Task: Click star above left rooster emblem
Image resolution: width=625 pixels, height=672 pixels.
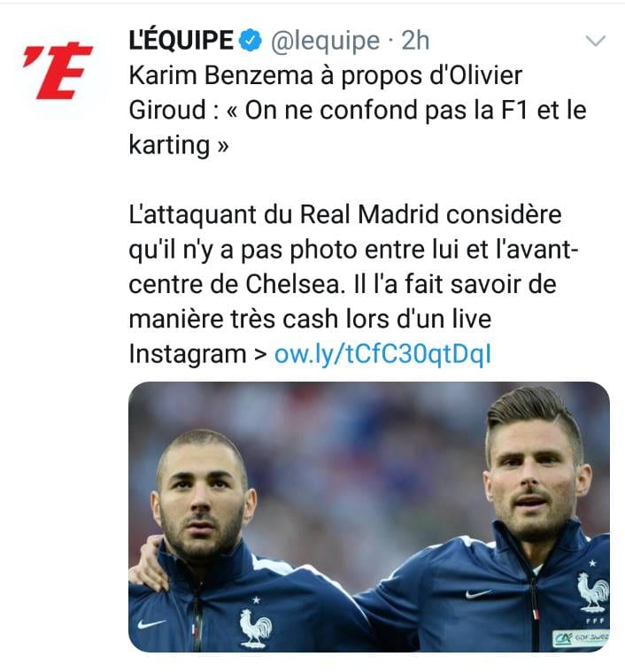Action: (256, 600)
